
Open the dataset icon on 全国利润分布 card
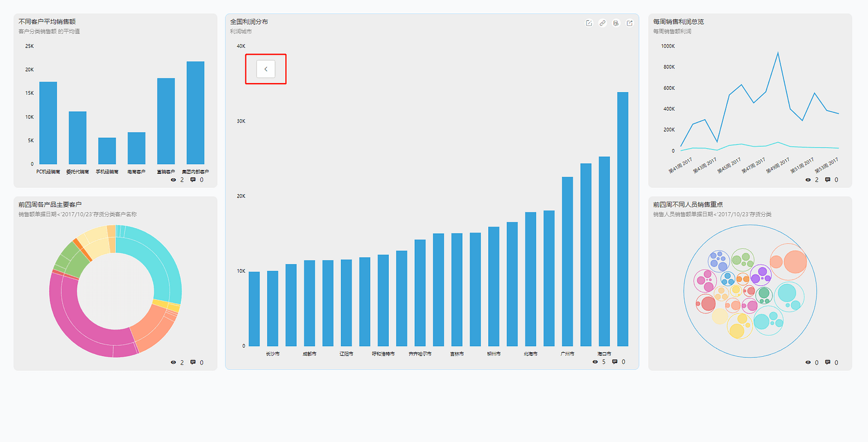tap(616, 23)
